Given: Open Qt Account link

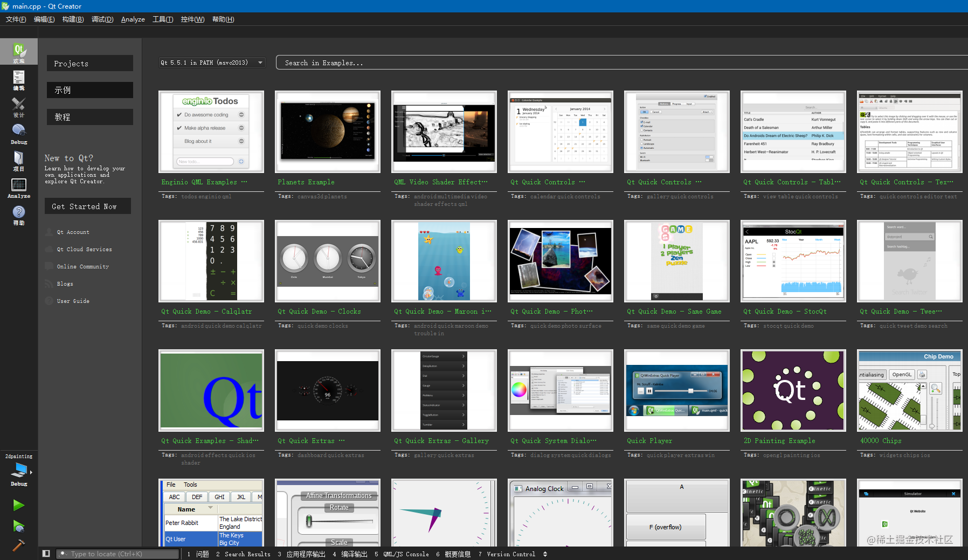Looking at the screenshot, I should (73, 232).
